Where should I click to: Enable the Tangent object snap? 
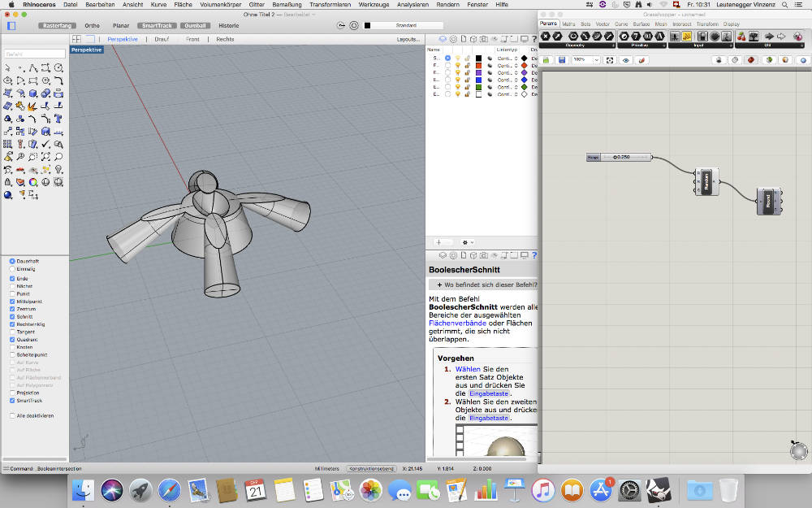pos(12,332)
